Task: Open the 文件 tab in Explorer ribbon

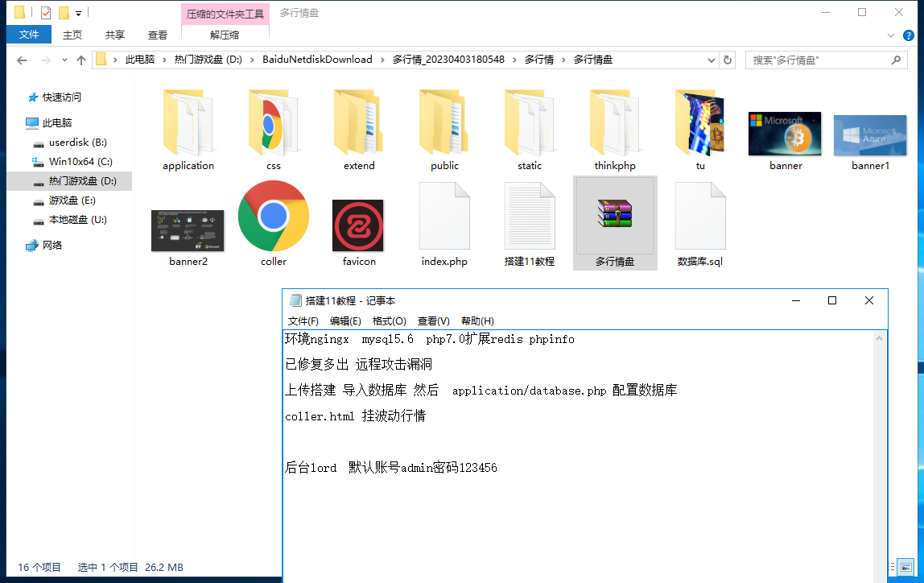Action: 29,35
